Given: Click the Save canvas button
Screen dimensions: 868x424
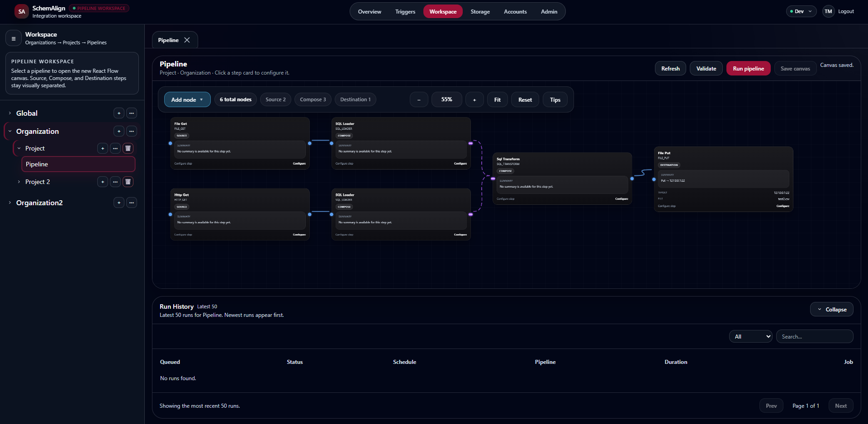Looking at the screenshot, I should click(x=795, y=69).
